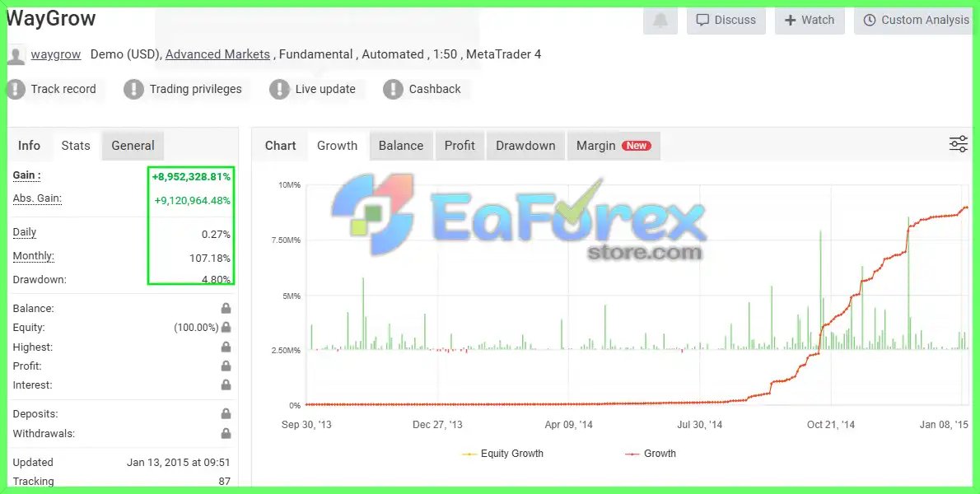Click the notification bell icon

pos(660,21)
